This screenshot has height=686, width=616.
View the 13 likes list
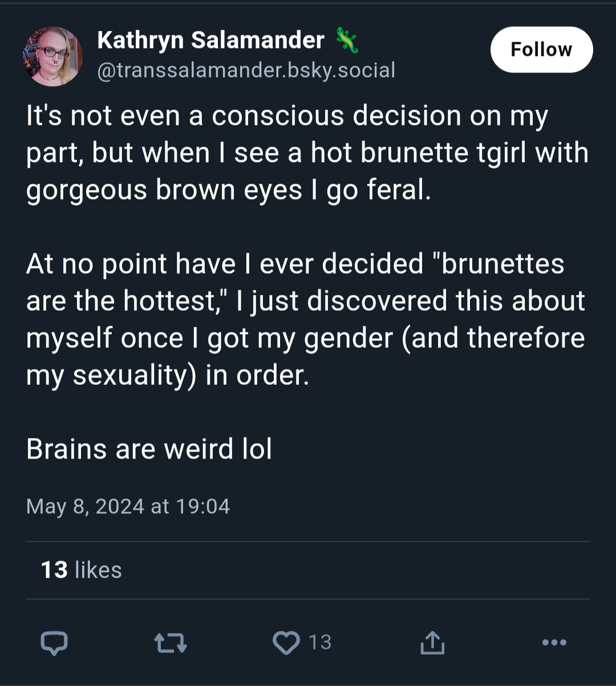coord(82,570)
